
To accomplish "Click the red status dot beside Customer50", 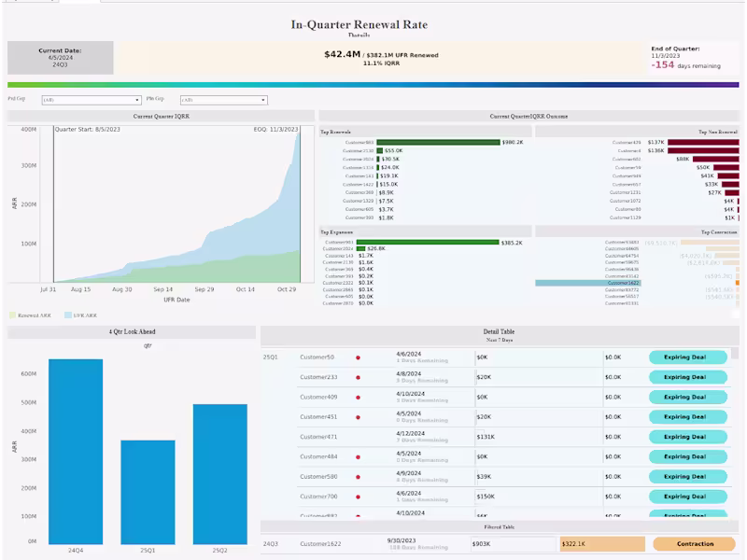I will coord(359,357).
